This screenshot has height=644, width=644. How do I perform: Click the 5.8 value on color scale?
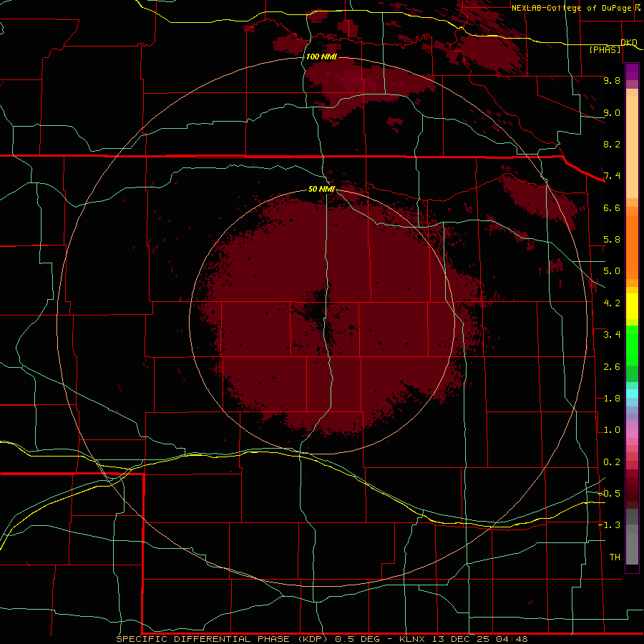(612, 240)
